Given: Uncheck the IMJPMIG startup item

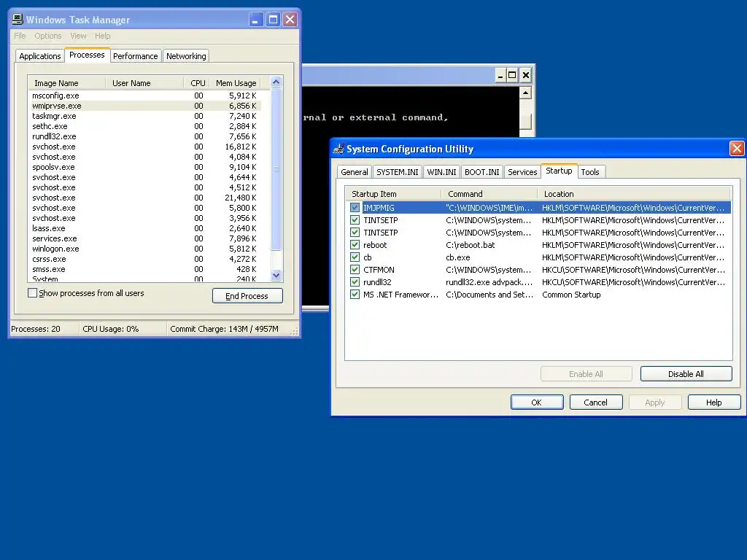Looking at the screenshot, I should tap(355, 208).
